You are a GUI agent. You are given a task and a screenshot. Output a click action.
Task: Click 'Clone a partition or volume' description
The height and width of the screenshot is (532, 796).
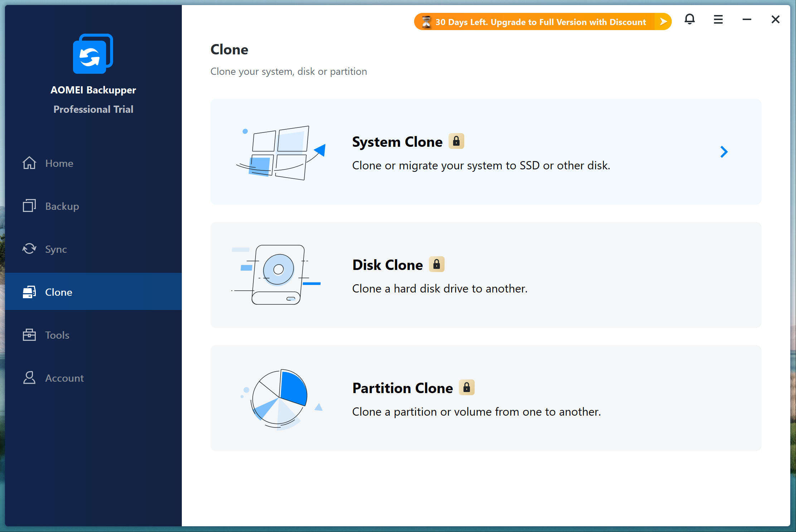click(x=476, y=412)
